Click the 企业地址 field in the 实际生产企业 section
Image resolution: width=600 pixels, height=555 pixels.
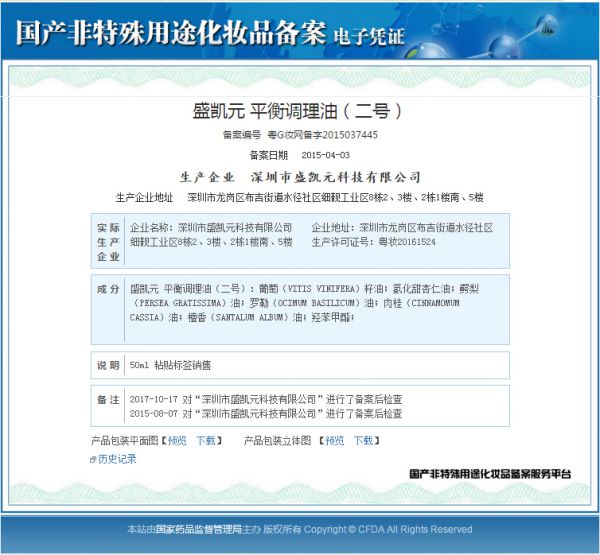[402, 228]
